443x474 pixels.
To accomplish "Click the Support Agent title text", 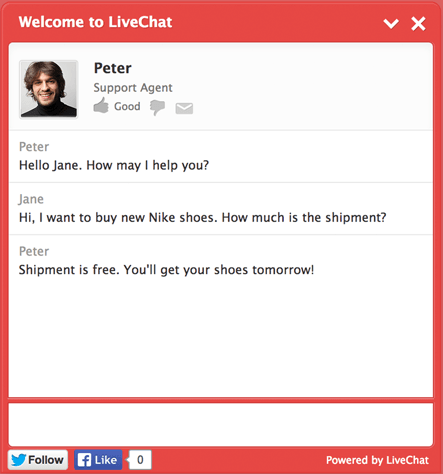I will pos(133,88).
